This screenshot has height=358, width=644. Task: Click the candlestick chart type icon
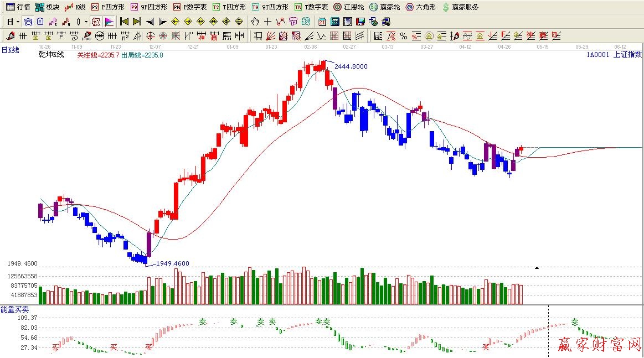[78, 22]
